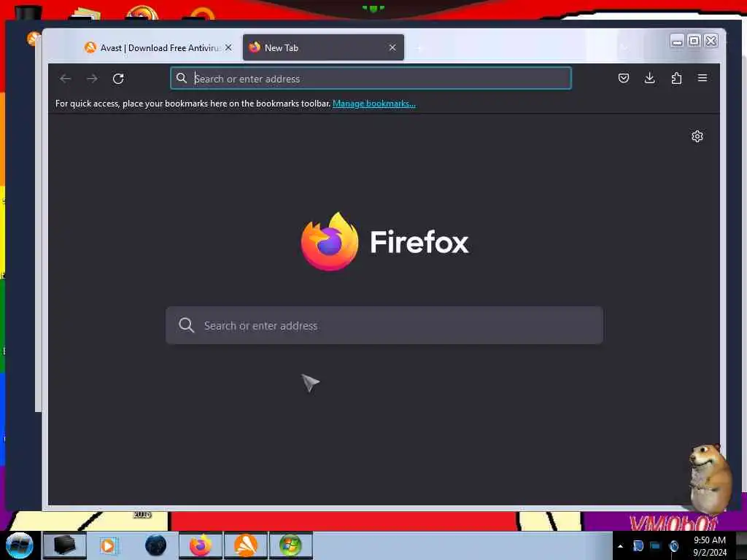
Task: Go forward with the forward arrow
Action: 92,79
